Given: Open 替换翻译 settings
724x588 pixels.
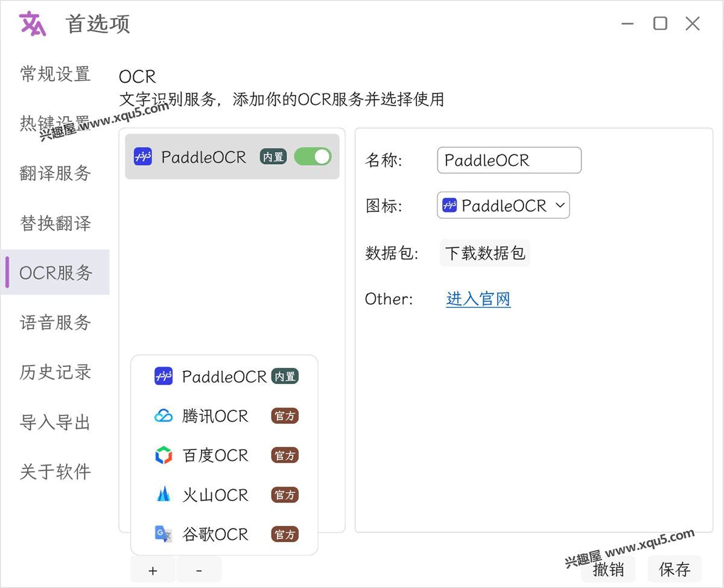Looking at the screenshot, I should click(x=55, y=223).
